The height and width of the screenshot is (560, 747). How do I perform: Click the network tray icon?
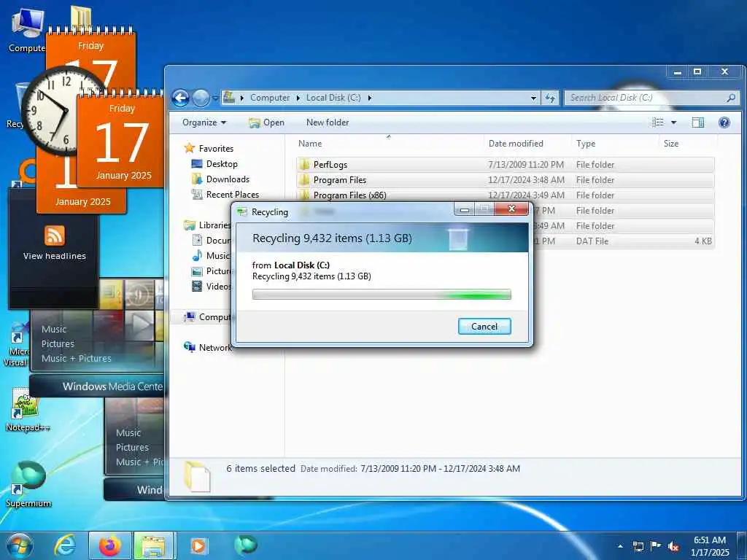(638, 546)
